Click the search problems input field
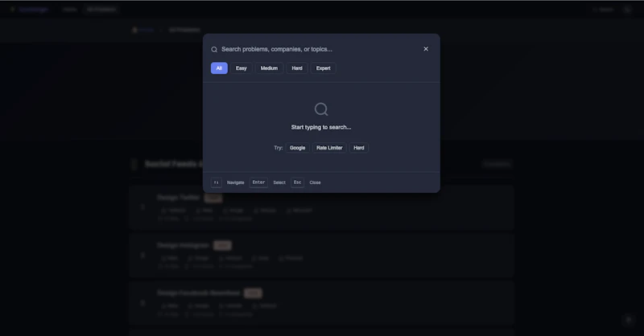 (318, 49)
